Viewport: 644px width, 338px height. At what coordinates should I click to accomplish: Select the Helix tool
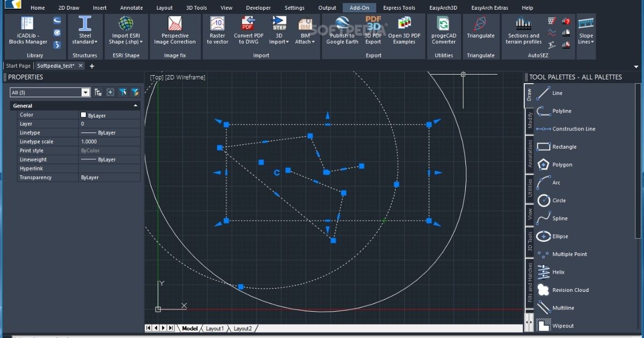click(551, 272)
